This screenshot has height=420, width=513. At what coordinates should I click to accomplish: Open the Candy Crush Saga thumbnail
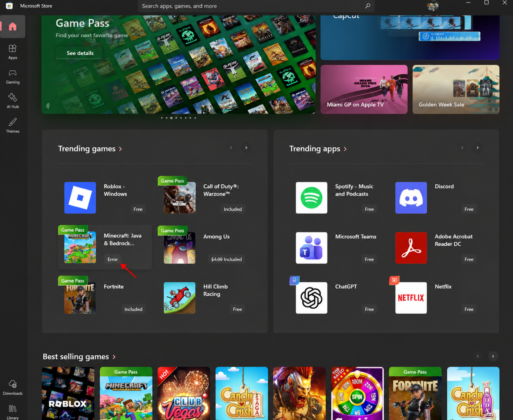point(242,393)
